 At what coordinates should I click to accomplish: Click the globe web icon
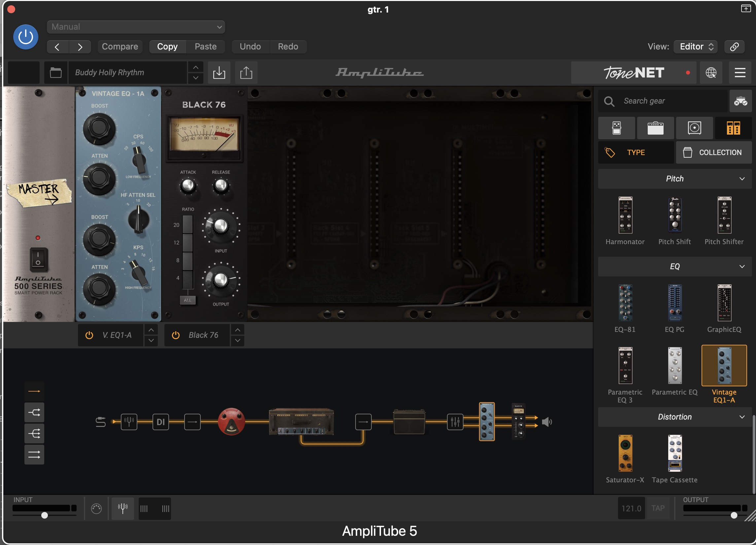(711, 72)
